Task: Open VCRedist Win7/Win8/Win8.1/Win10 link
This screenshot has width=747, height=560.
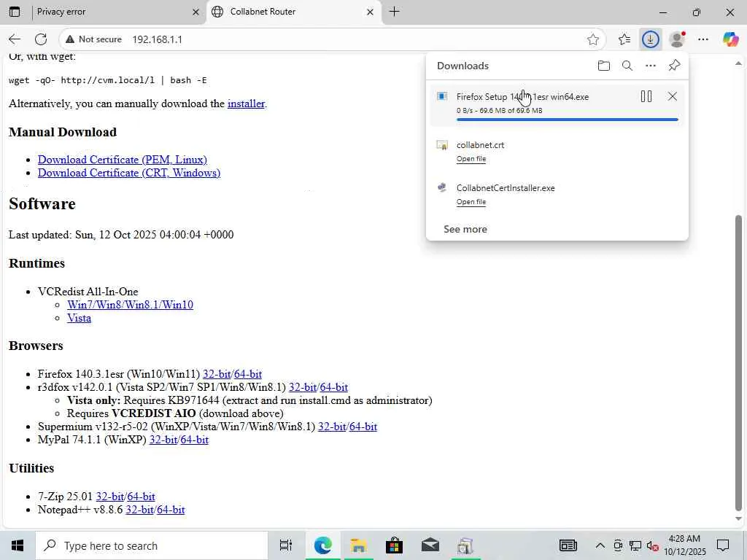Action: click(130, 305)
